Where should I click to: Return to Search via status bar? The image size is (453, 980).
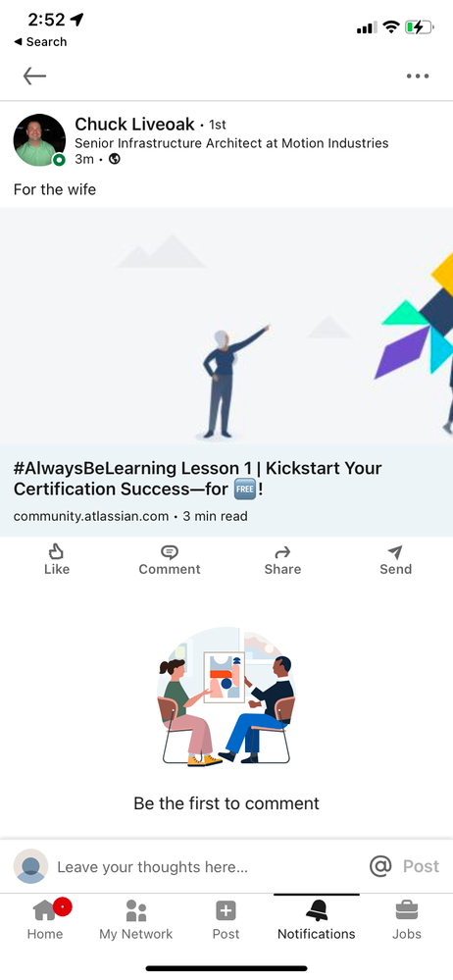pos(40,42)
